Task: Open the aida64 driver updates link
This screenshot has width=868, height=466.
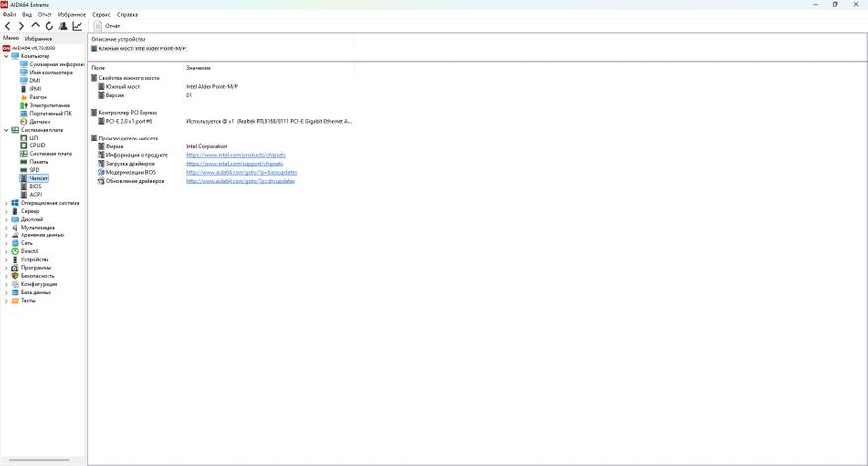Action: [241, 181]
